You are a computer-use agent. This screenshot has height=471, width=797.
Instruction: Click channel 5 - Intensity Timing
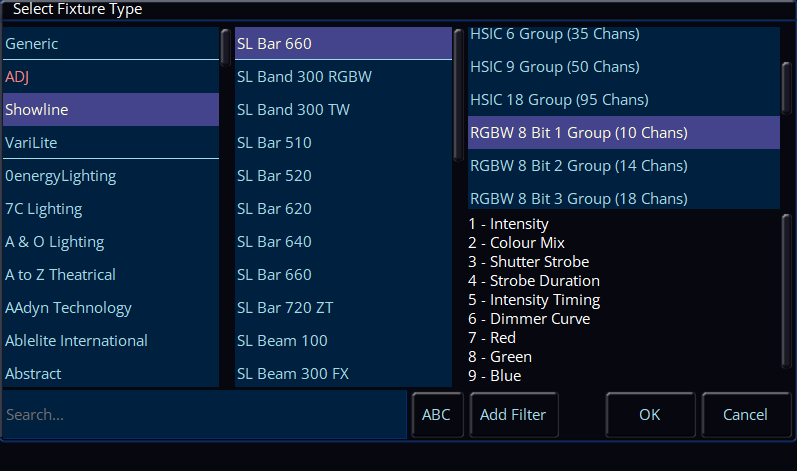coord(534,300)
